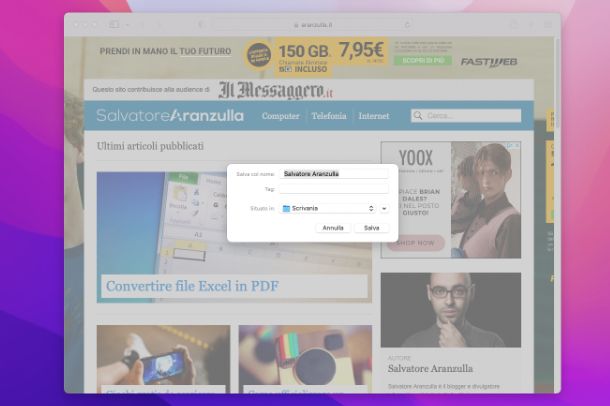Open a new tab with the plus icon
Viewport: 610px width, 406px height.
(531, 25)
